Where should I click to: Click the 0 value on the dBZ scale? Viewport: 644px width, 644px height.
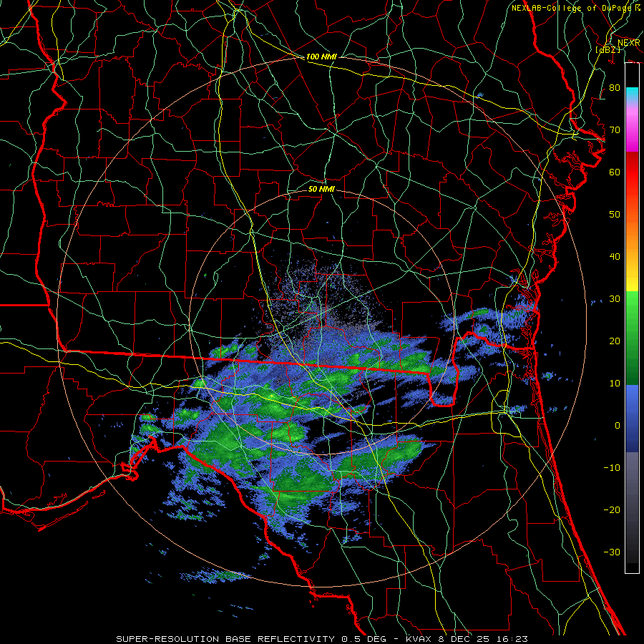618,426
